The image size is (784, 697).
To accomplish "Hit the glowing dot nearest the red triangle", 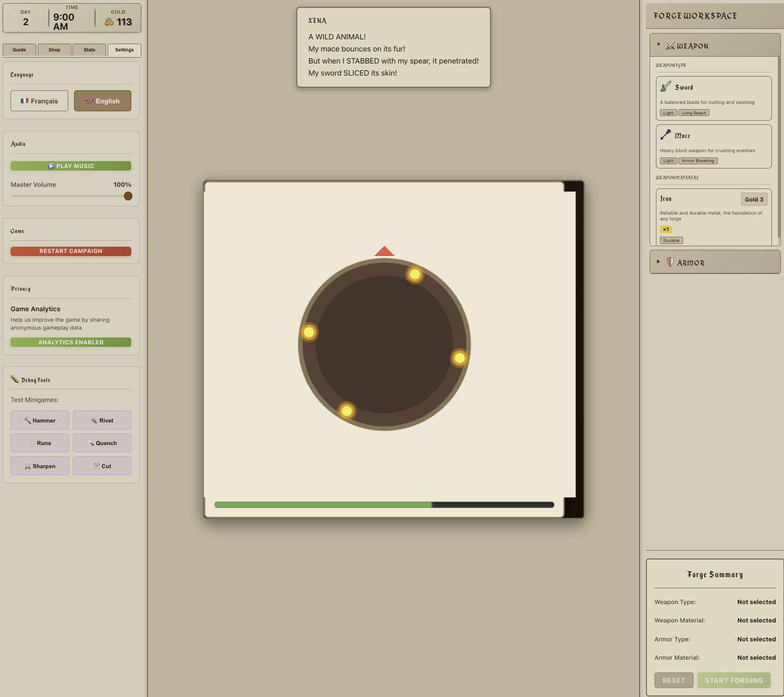I will coord(415,274).
